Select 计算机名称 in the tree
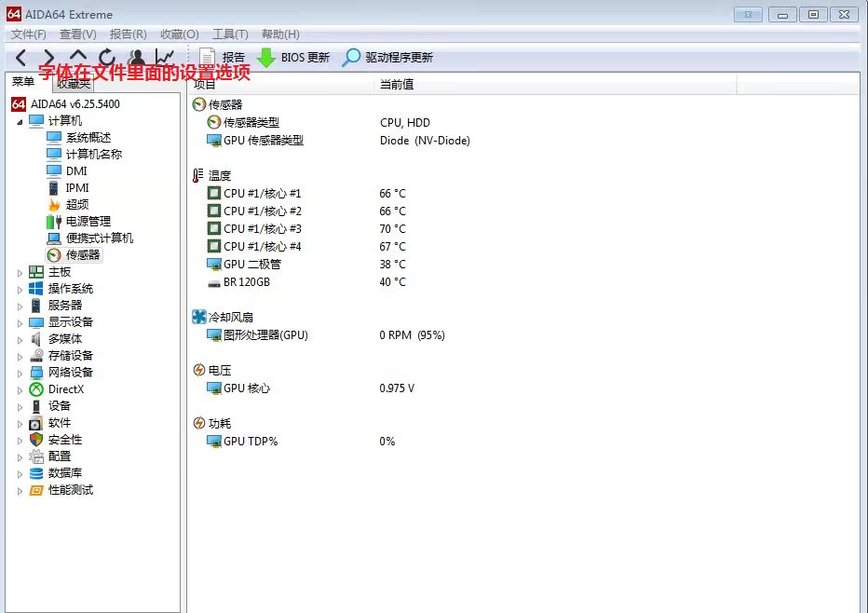 click(84, 154)
